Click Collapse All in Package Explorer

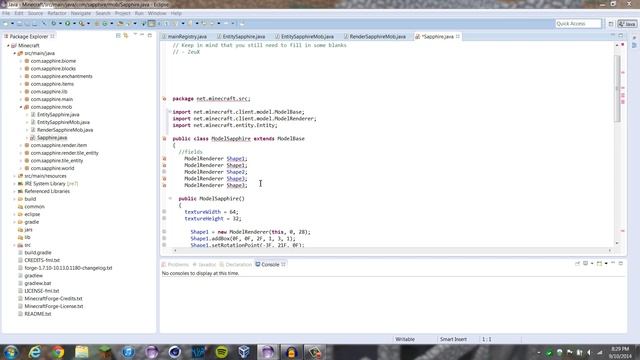tap(118, 36)
